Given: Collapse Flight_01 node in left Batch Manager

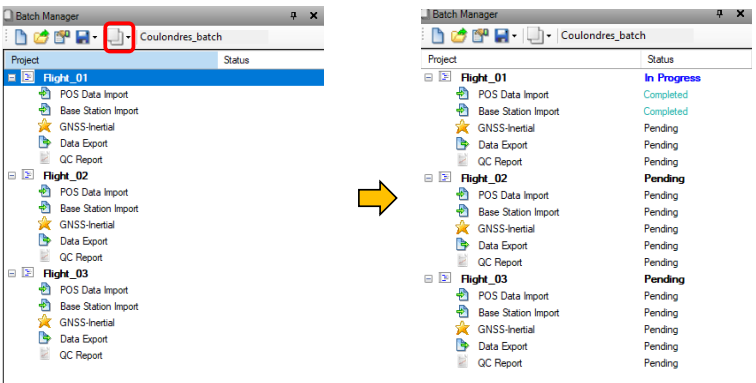Looking at the screenshot, I should point(12,78).
